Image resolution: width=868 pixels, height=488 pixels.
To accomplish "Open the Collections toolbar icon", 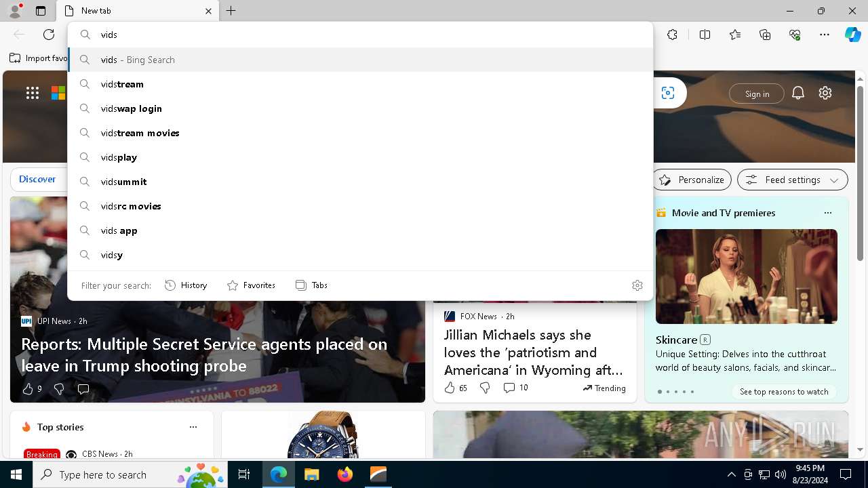I will click(x=765, y=35).
